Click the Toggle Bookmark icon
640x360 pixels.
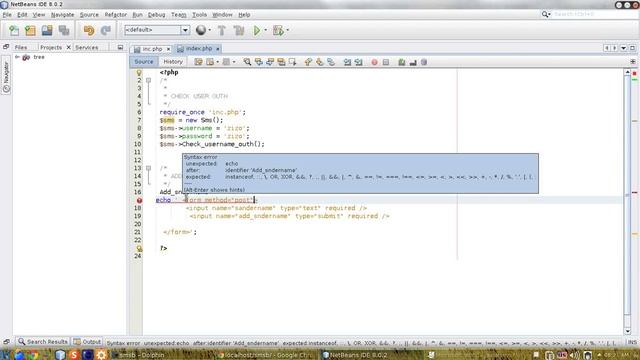[331, 62]
